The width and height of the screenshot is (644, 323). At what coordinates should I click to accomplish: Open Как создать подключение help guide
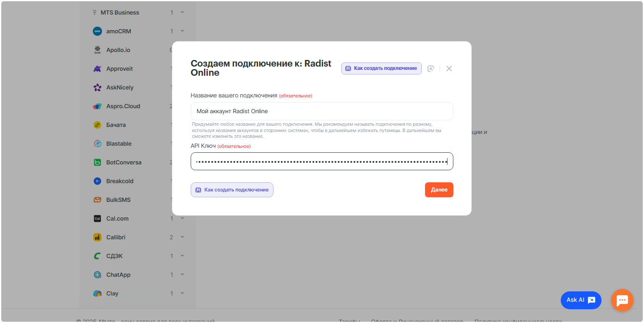coord(381,68)
